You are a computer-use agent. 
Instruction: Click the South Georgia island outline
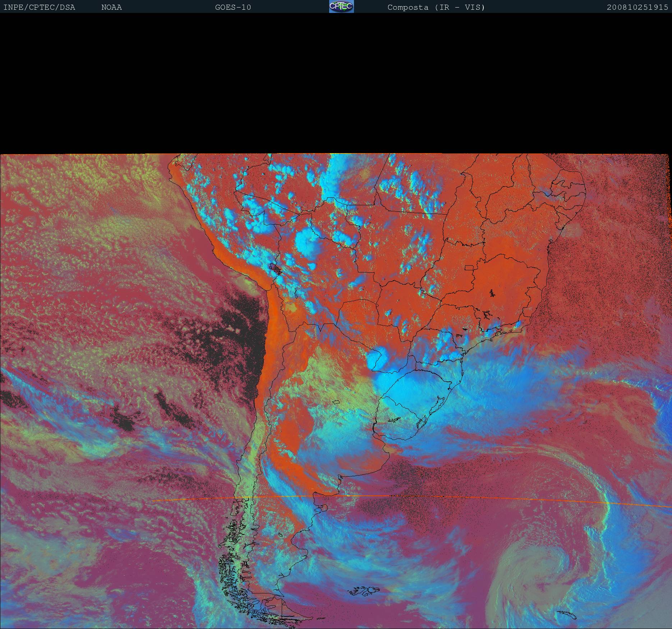click(567, 614)
